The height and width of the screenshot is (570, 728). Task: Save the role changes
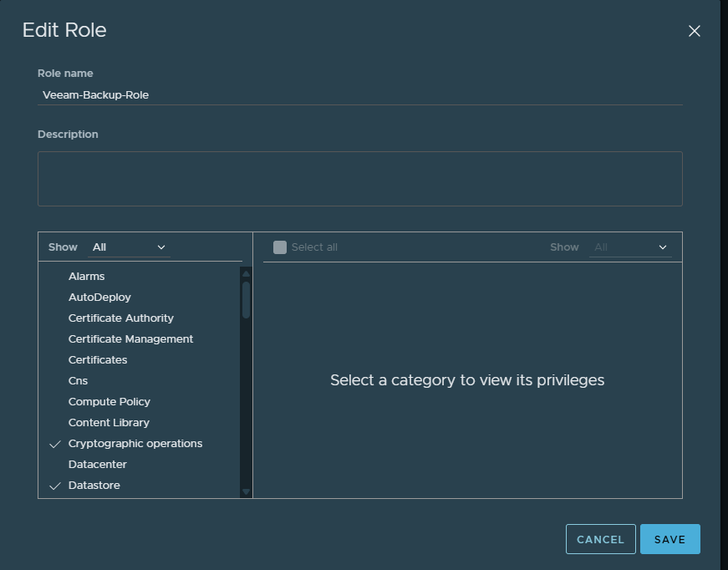(669, 539)
